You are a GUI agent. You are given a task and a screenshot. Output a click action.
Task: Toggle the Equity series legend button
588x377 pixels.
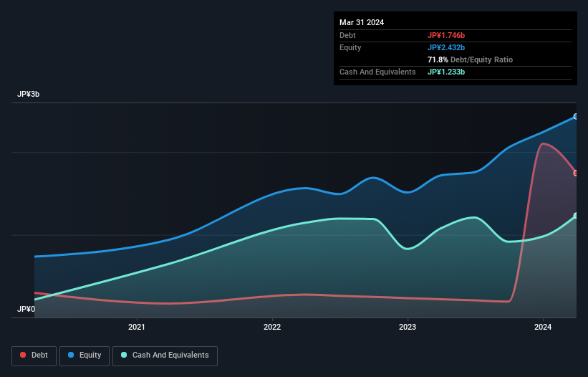coord(85,355)
